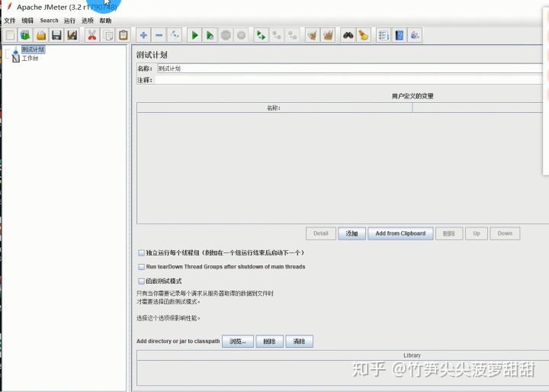Start test without pauses icon
This screenshot has height=392, width=549.
coord(210,35)
